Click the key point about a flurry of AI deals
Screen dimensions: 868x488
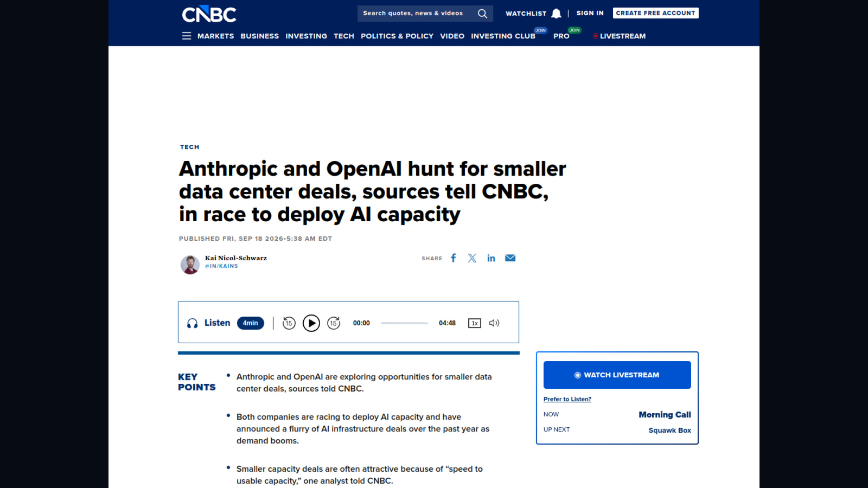tap(363, 429)
